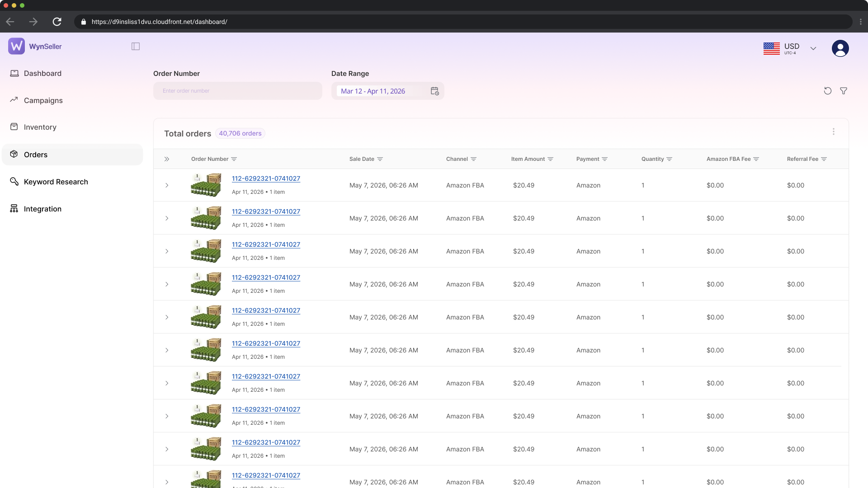This screenshot has height=488, width=868.
Task: Click the reset filters circular arrow icon
Action: click(x=827, y=91)
